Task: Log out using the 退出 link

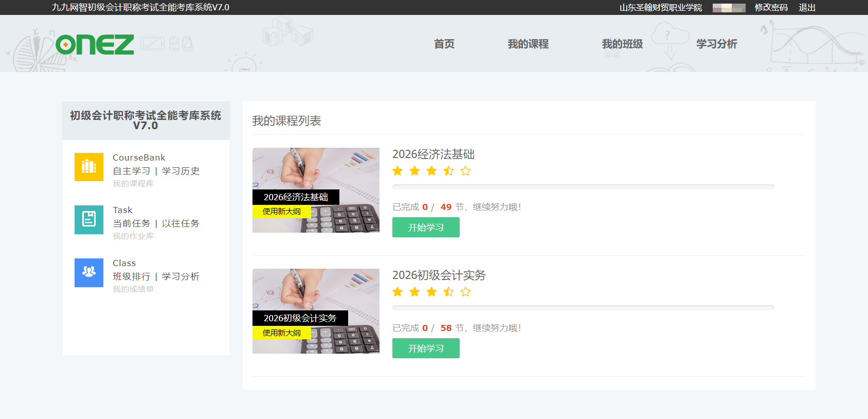Action: [x=807, y=8]
